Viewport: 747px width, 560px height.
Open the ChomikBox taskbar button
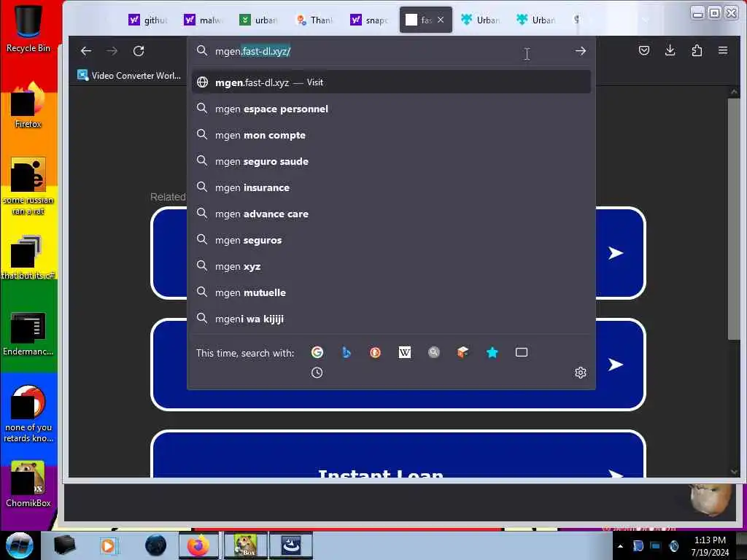247,545
